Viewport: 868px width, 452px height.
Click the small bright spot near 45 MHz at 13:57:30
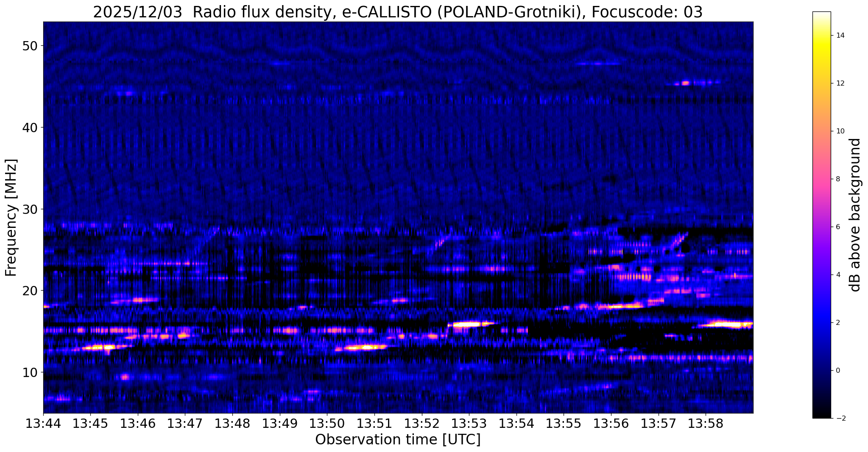[x=685, y=83]
